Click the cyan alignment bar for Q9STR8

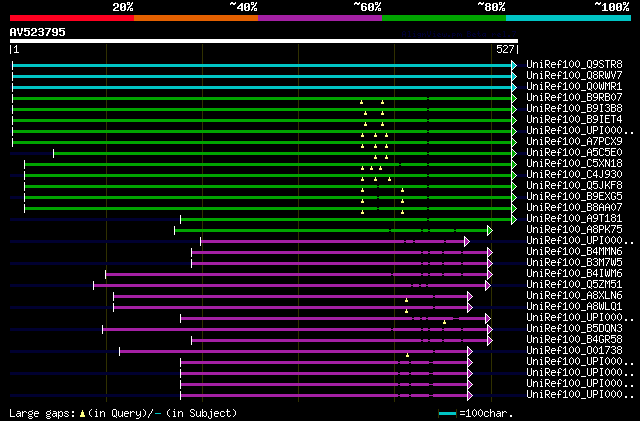262,65
